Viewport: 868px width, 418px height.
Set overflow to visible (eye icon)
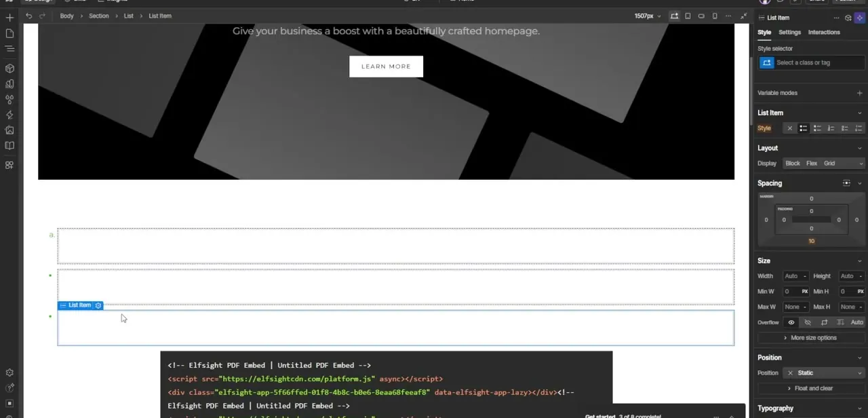click(x=791, y=322)
